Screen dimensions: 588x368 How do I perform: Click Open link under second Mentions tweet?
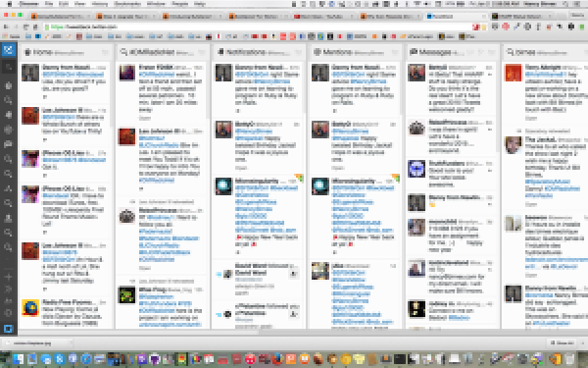coord(337,168)
